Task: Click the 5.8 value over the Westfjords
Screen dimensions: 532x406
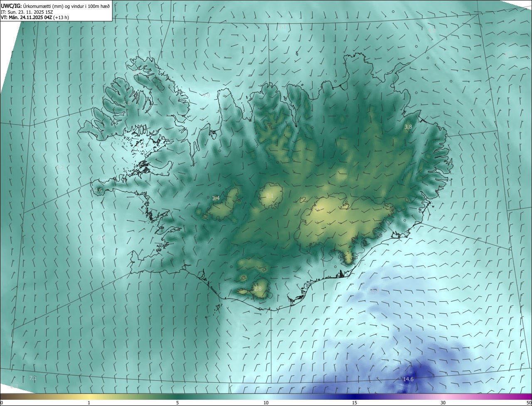Action: [x=127, y=103]
